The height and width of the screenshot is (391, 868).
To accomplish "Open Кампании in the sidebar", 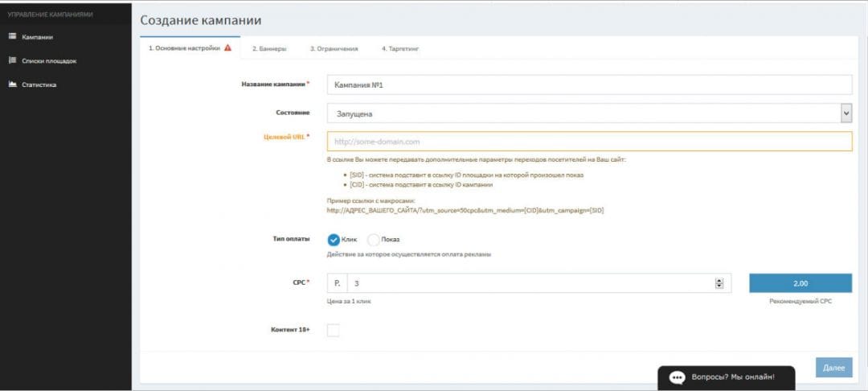I will [x=37, y=37].
